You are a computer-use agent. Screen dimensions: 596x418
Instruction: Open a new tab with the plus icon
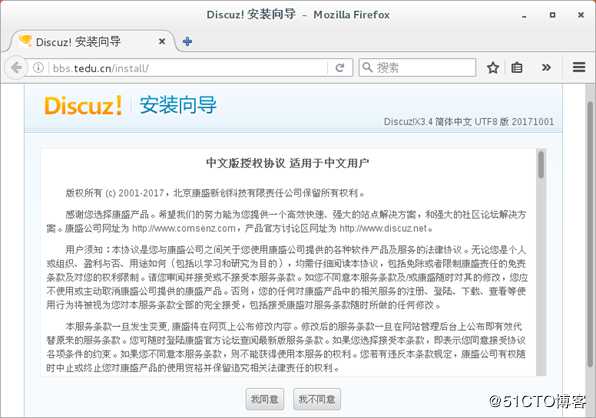pyautogui.click(x=187, y=41)
